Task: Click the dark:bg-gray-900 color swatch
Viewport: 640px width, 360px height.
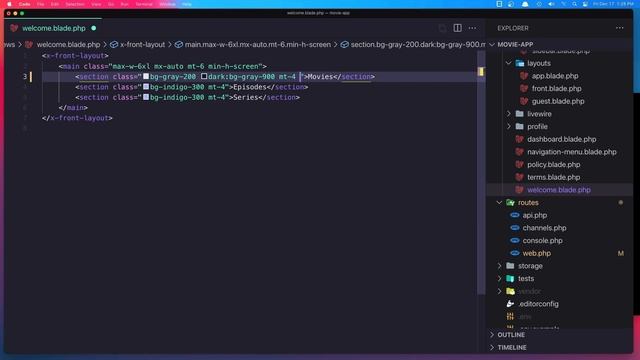Action: [204, 76]
